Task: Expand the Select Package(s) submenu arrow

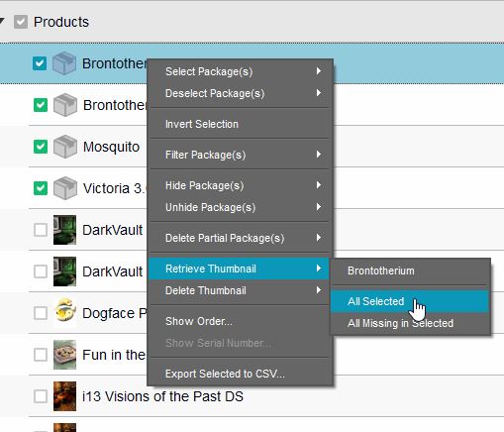Action: point(319,71)
